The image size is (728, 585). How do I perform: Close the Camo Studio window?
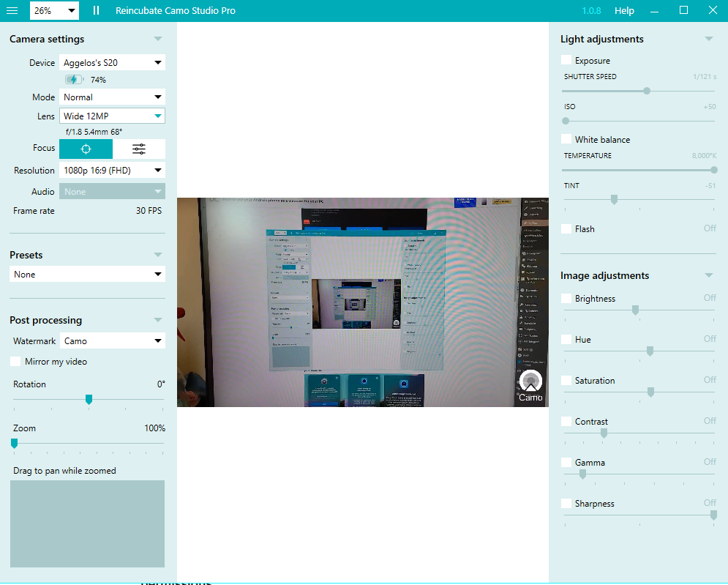click(713, 10)
